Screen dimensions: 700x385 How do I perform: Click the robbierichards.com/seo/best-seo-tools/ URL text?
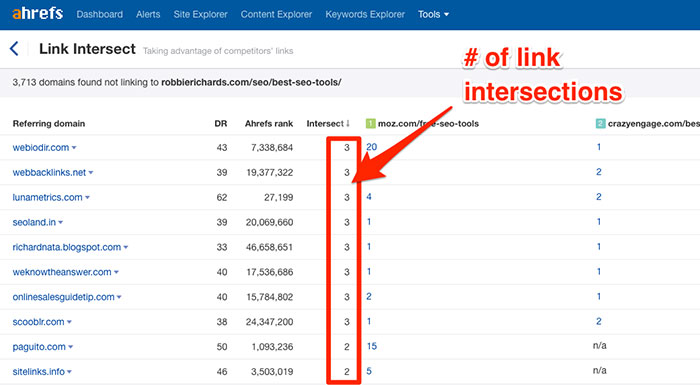click(251, 82)
